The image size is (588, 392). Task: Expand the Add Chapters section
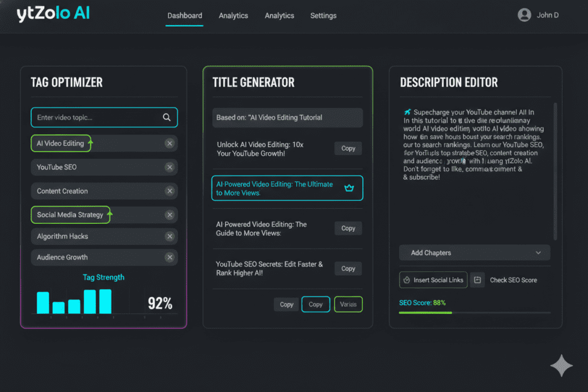pos(474,253)
